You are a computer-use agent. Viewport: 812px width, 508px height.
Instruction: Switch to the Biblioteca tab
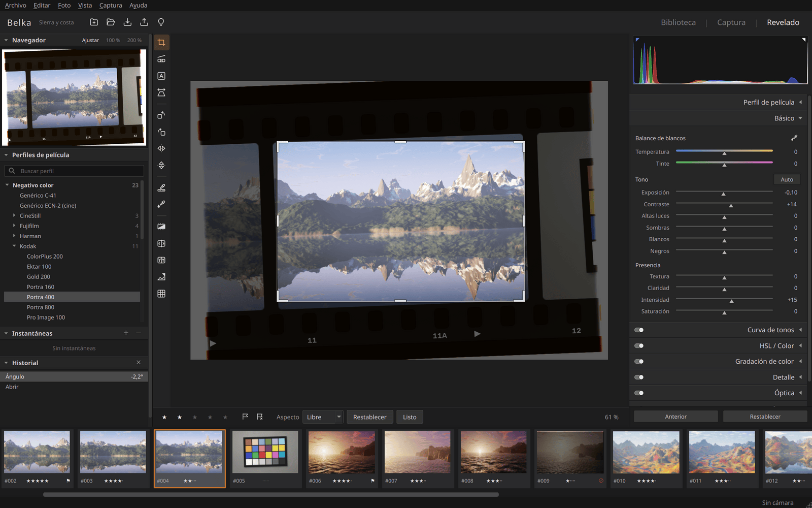(x=678, y=22)
